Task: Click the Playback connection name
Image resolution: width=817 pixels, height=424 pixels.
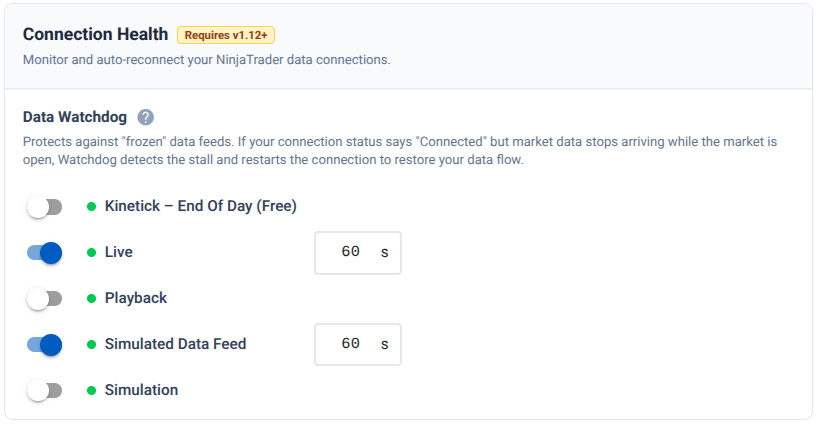Action: point(136,298)
